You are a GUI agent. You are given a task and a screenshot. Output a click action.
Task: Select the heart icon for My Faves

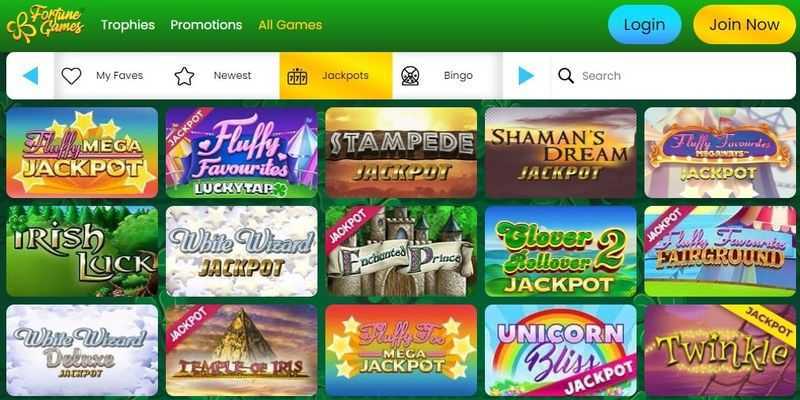click(71, 76)
